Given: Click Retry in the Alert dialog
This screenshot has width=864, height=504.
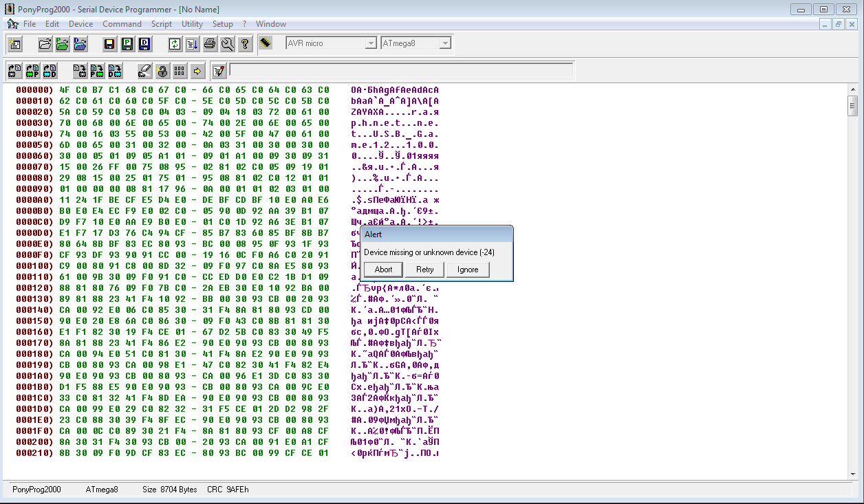Looking at the screenshot, I should 425,270.
